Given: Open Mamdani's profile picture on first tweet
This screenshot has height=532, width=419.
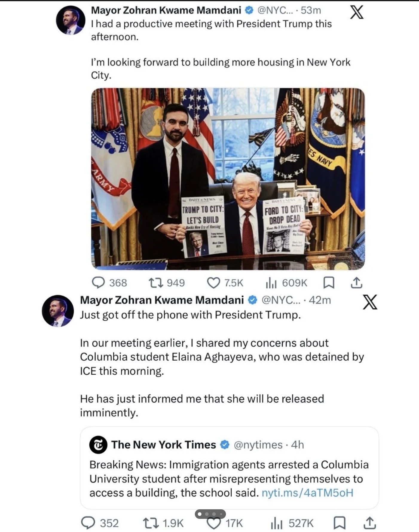Looking at the screenshot, I should [x=71, y=20].
